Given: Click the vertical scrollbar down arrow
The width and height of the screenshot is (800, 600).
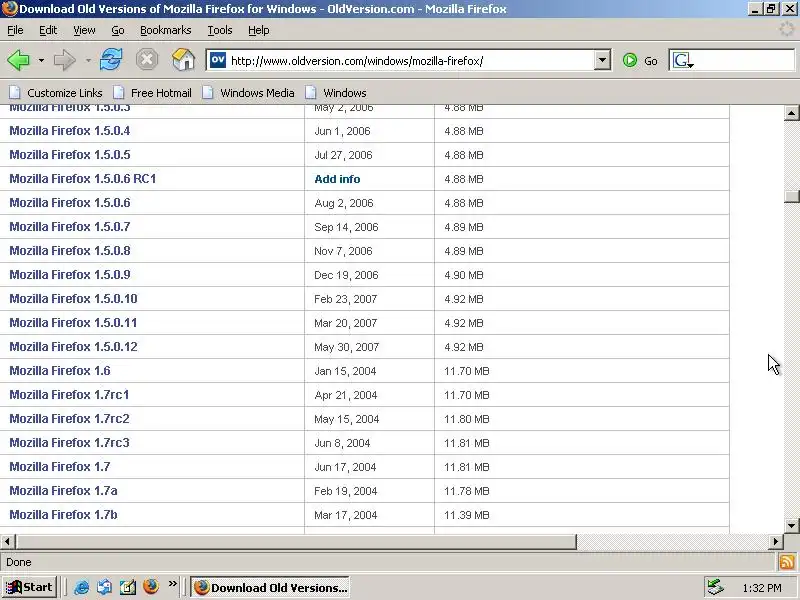Looking at the screenshot, I should [791, 526].
